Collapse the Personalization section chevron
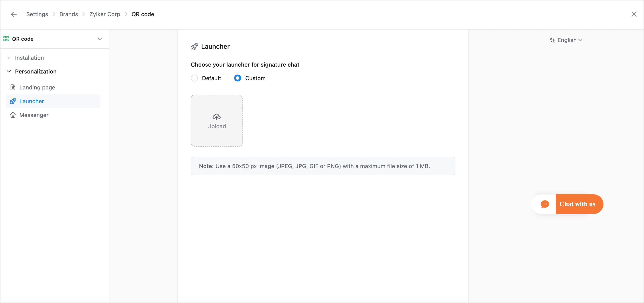 (x=9, y=72)
